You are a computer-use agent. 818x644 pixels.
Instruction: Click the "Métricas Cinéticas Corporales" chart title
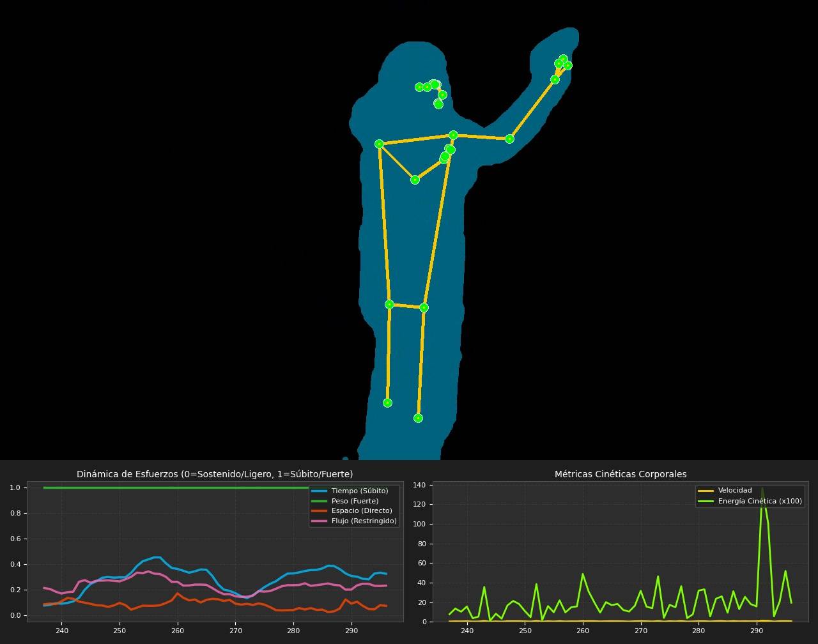[621, 474]
